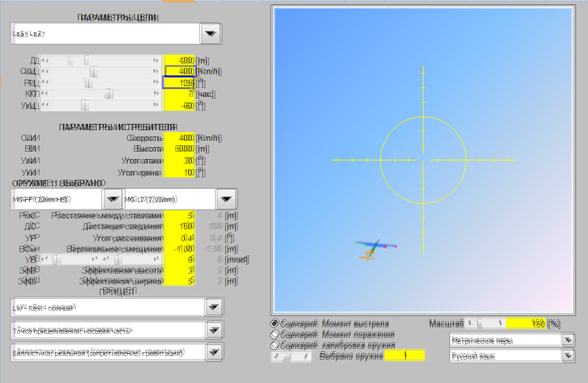The width and height of the screenshot is (588, 383).
Task: Click the increase arrow on the РЦ slider
Action: (x=156, y=82)
